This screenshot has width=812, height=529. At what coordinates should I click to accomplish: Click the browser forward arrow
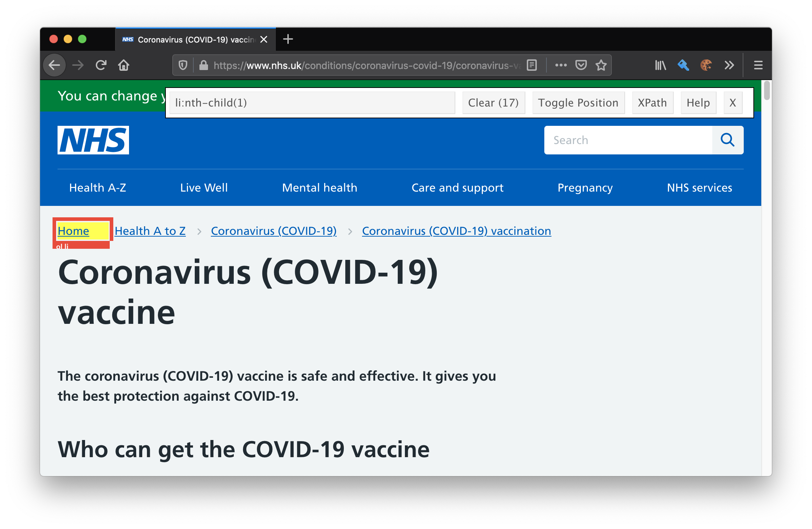(78, 65)
